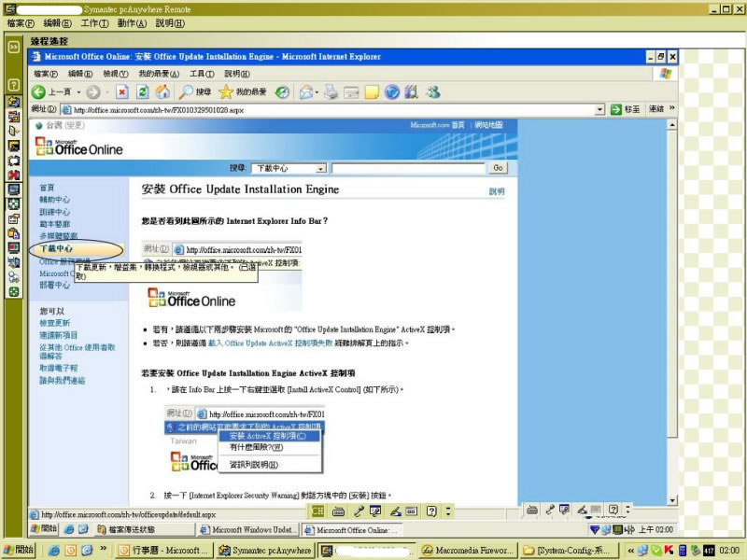
Task: Click the green icon at bottom of pcAnywhere sidebar
Action: click(x=14, y=292)
